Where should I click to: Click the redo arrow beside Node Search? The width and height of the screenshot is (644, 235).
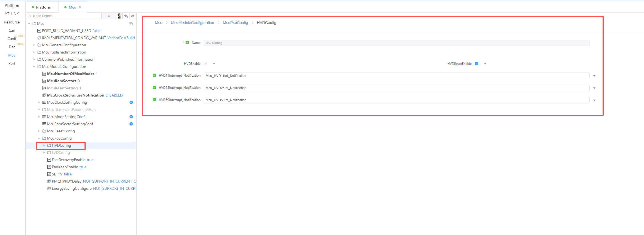tap(133, 16)
